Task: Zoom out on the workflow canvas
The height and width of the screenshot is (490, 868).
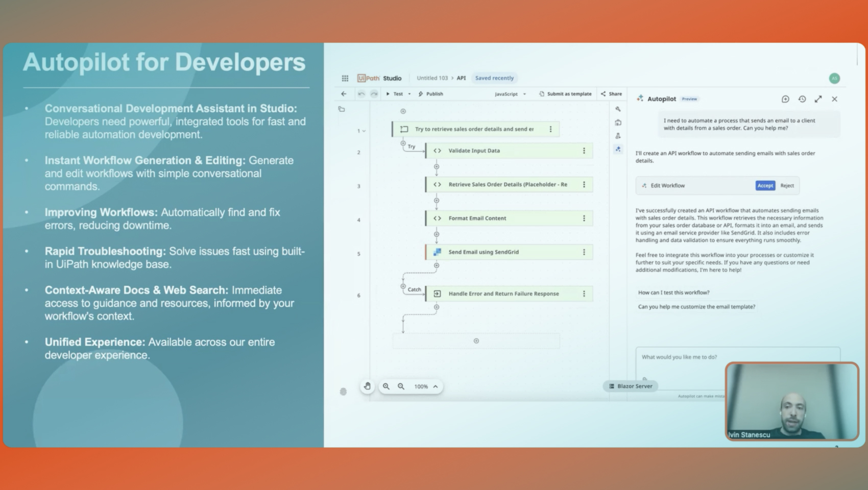Action: point(401,386)
